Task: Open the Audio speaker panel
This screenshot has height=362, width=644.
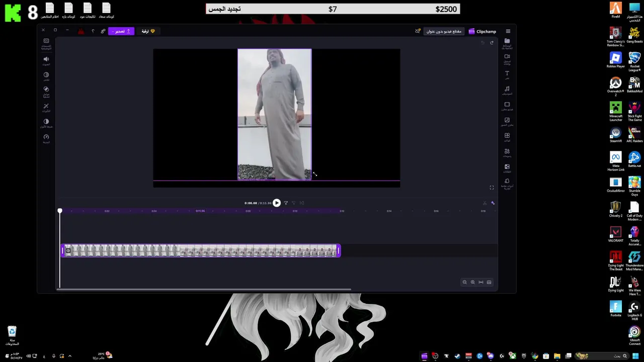Action: tap(46, 60)
